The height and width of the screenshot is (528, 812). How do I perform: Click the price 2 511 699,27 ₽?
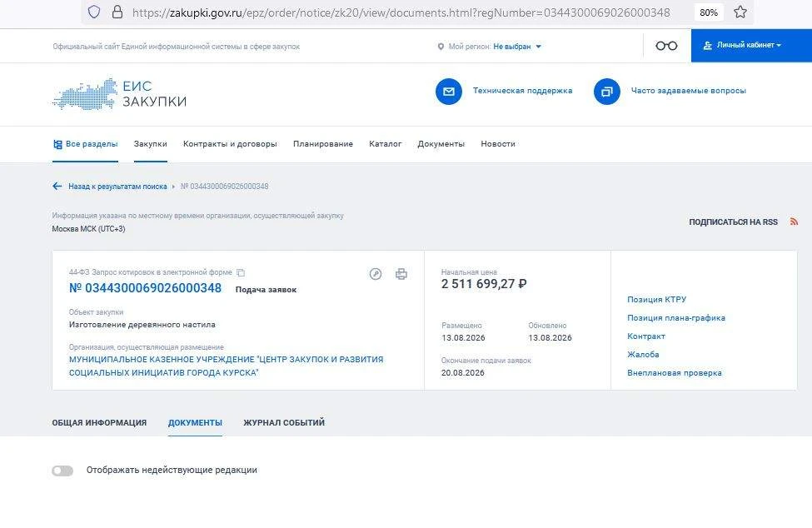(x=484, y=284)
